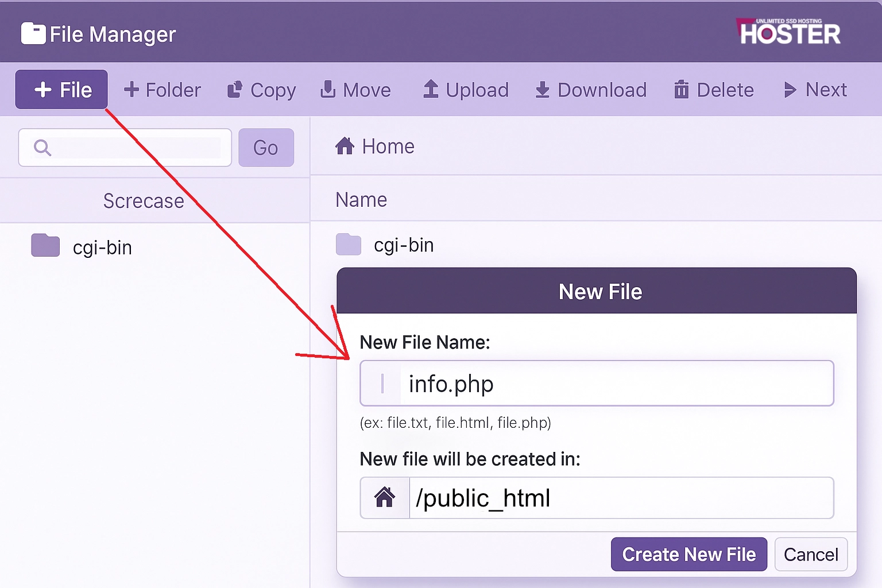
Task: Click the search magnifier icon
Action: pos(42,148)
